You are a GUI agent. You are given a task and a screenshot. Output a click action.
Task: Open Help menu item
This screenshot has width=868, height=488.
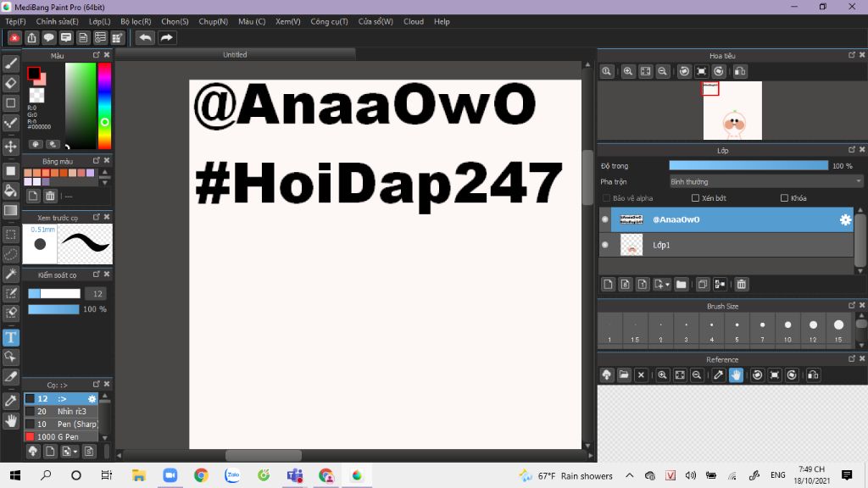click(442, 21)
